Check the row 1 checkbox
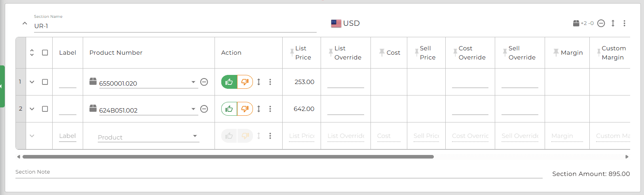Screen dimensions: 644x195 pyautogui.click(x=45, y=82)
